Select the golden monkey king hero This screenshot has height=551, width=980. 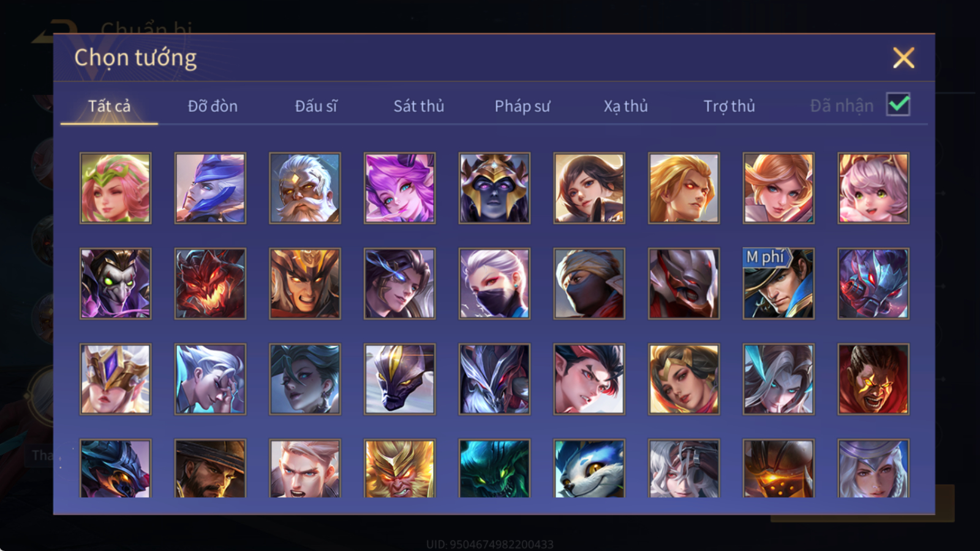tap(399, 468)
